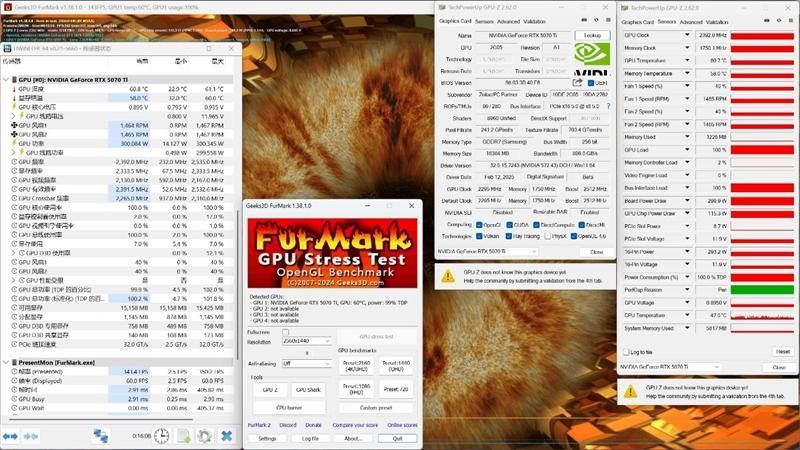Click HWiNFO collapse-columns faded arrows icon

click(x=31, y=436)
